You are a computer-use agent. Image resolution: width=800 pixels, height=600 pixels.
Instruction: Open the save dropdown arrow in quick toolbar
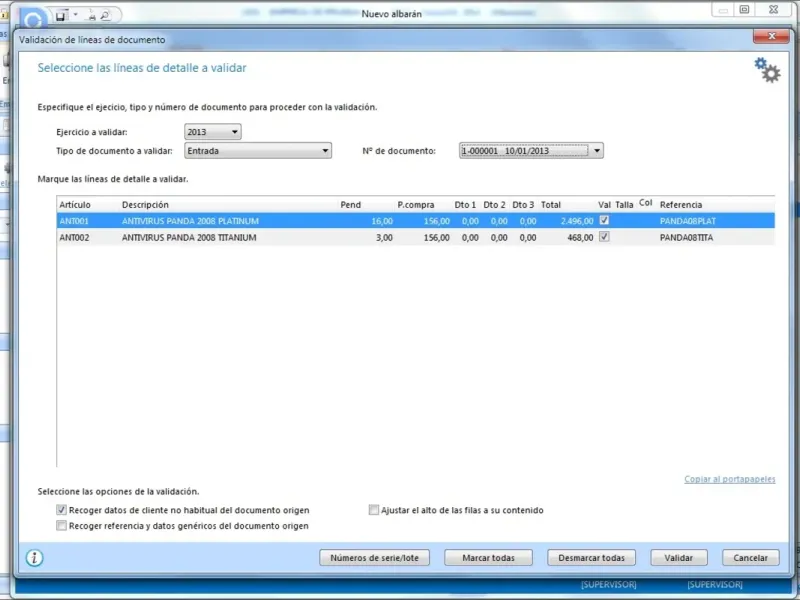pos(76,15)
